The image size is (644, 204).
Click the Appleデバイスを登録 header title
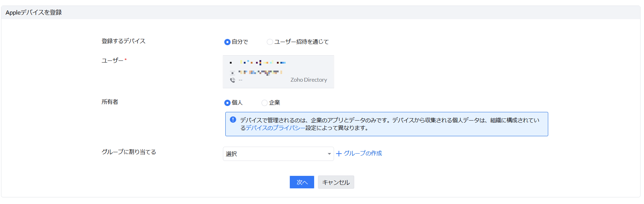click(34, 13)
